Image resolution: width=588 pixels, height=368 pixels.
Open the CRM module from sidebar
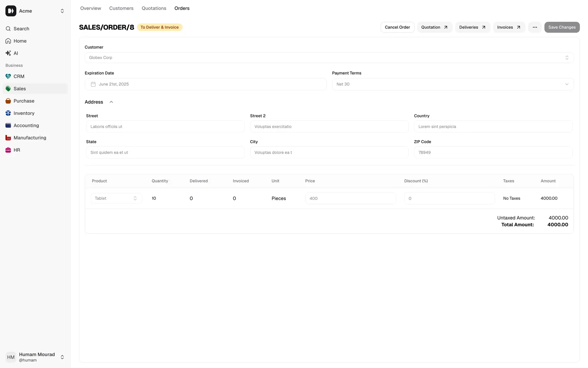click(19, 76)
